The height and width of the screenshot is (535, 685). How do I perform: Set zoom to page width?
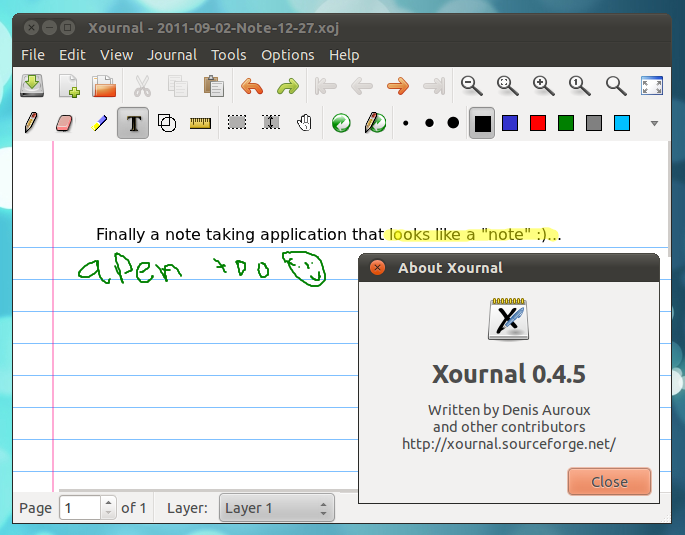(508, 86)
